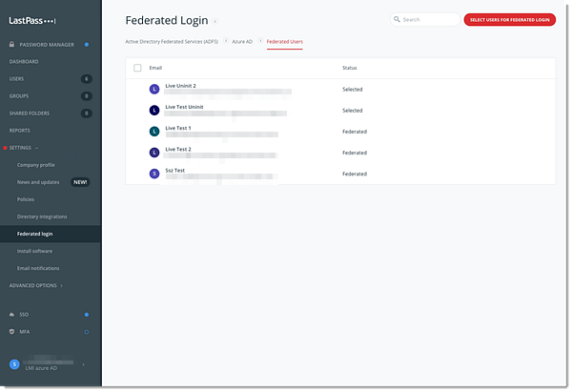Open the Dashboard menu item
The width and height of the screenshot is (572, 392).
pos(24,62)
